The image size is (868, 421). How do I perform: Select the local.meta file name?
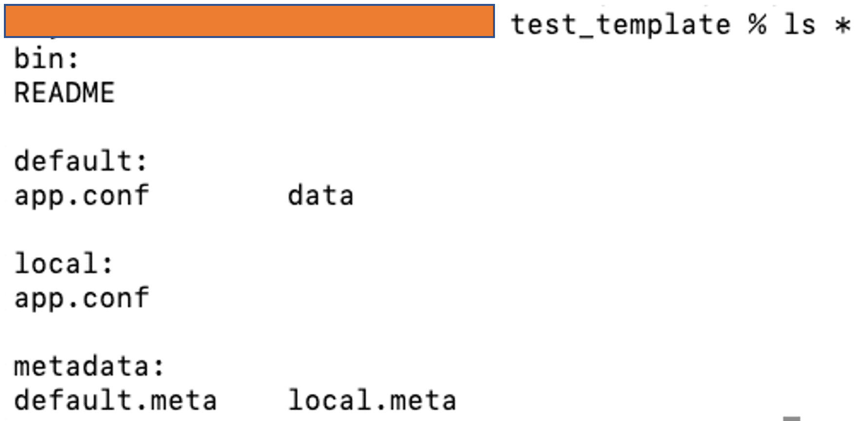(372, 400)
